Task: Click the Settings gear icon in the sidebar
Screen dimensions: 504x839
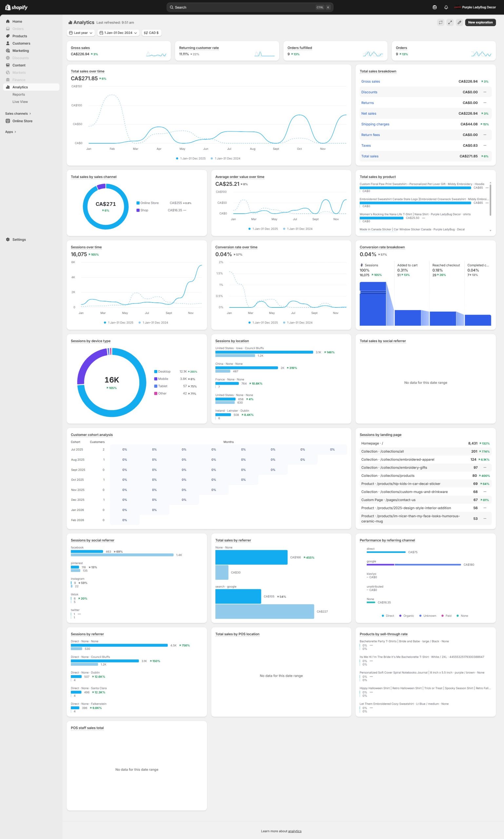Action: pyautogui.click(x=8, y=240)
